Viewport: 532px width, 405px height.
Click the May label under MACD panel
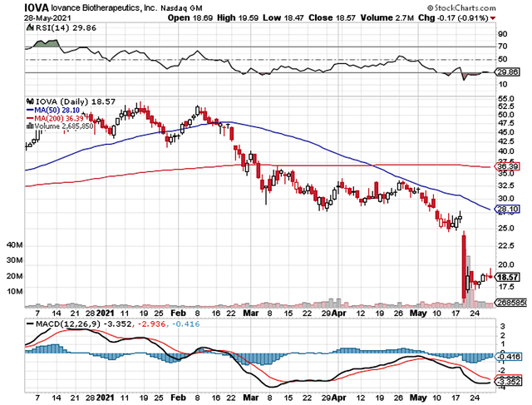click(x=418, y=398)
